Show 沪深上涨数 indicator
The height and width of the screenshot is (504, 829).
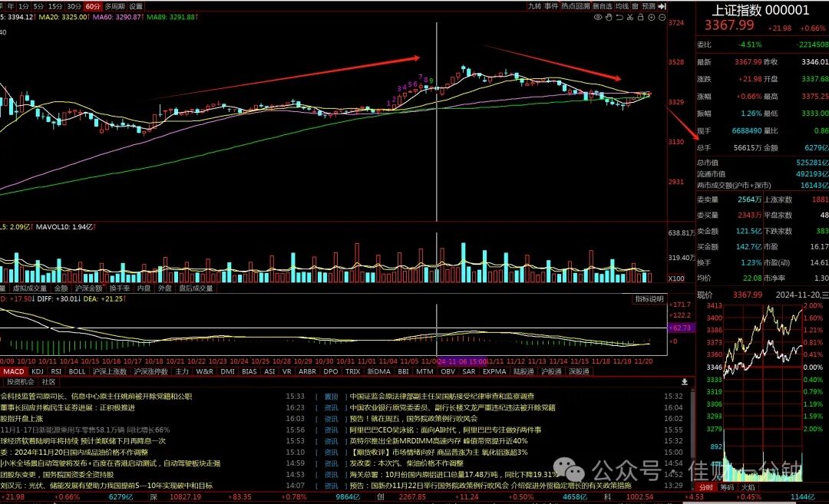pyautogui.click(x=110, y=371)
